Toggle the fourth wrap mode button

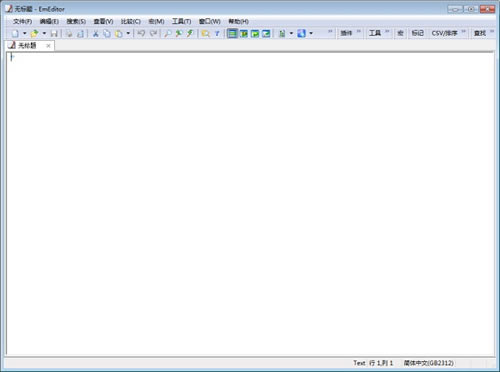pyautogui.click(x=266, y=33)
